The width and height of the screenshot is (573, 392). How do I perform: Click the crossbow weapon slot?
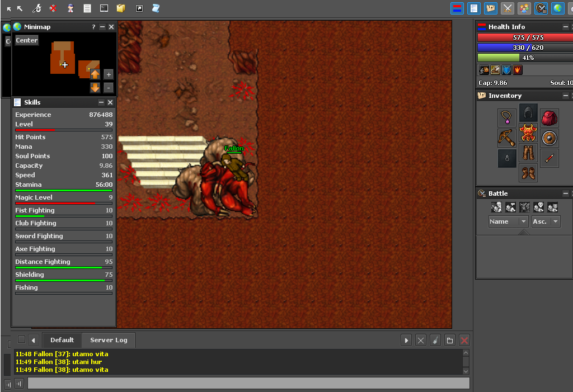tap(507, 138)
